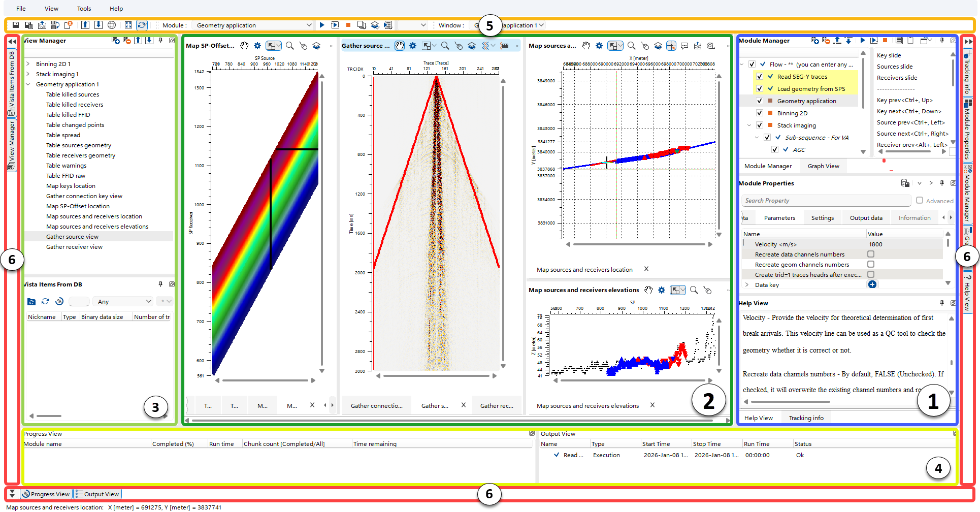This screenshot has width=980, height=512.
Task: Enable Recreate geom channels numbers checkbox
Action: click(871, 264)
